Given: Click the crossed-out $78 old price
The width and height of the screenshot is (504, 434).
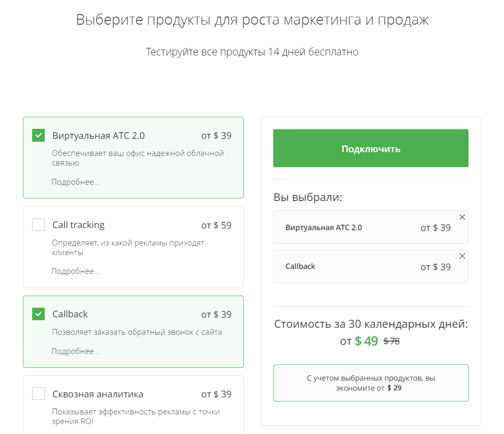Looking at the screenshot, I should [x=391, y=341].
